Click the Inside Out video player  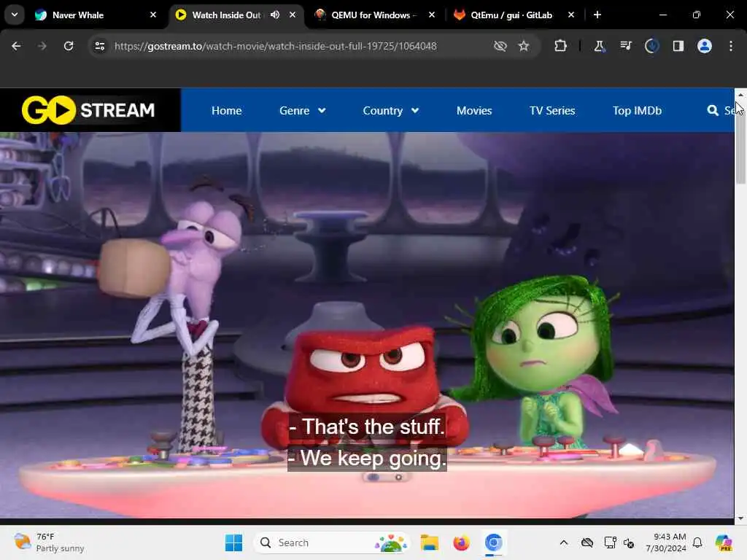pos(367,324)
